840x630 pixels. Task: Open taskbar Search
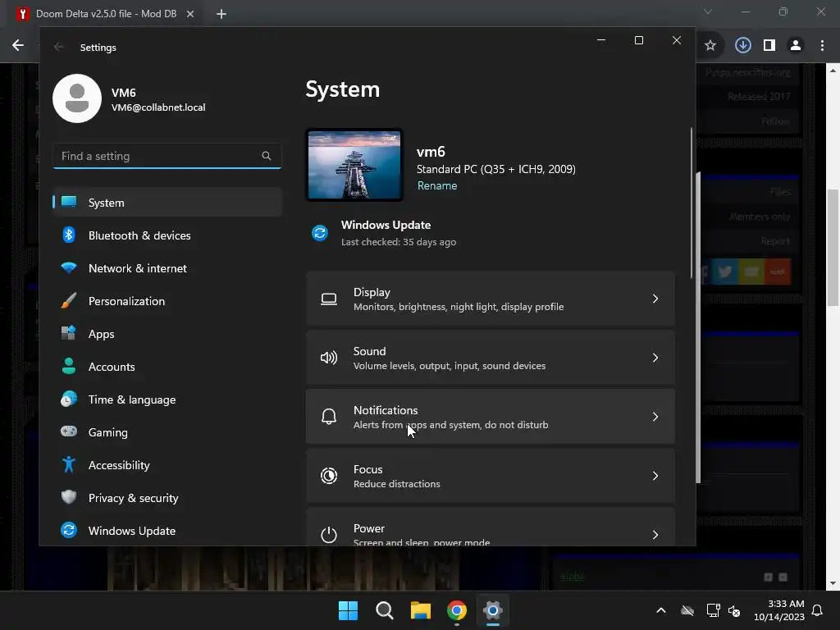click(385, 610)
